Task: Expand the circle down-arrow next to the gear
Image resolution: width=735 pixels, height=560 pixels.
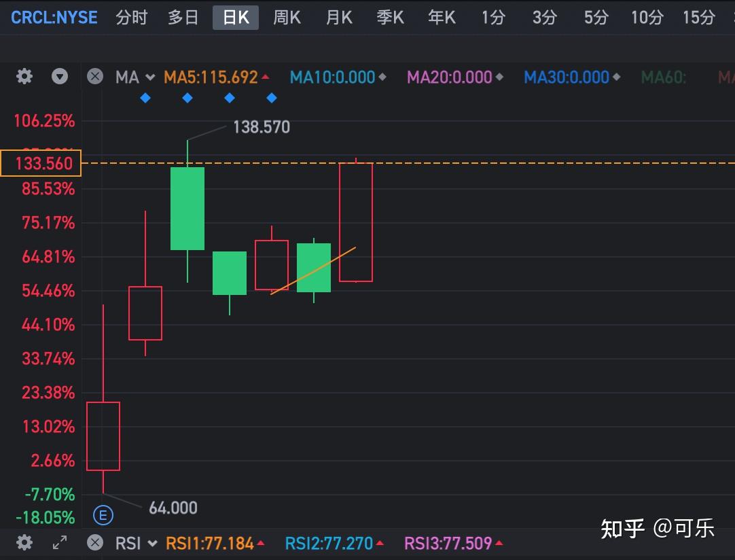Action: click(60, 77)
